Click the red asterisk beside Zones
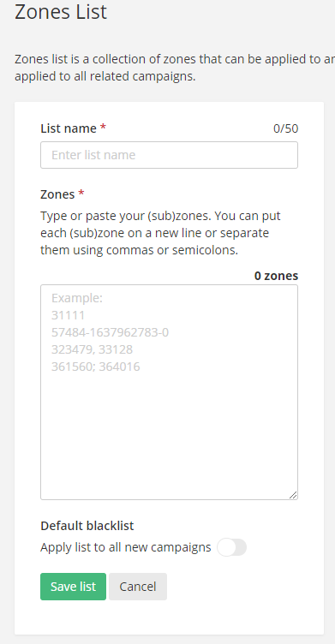The width and height of the screenshot is (335, 644). pyautogui.click(x=81, y=193)
